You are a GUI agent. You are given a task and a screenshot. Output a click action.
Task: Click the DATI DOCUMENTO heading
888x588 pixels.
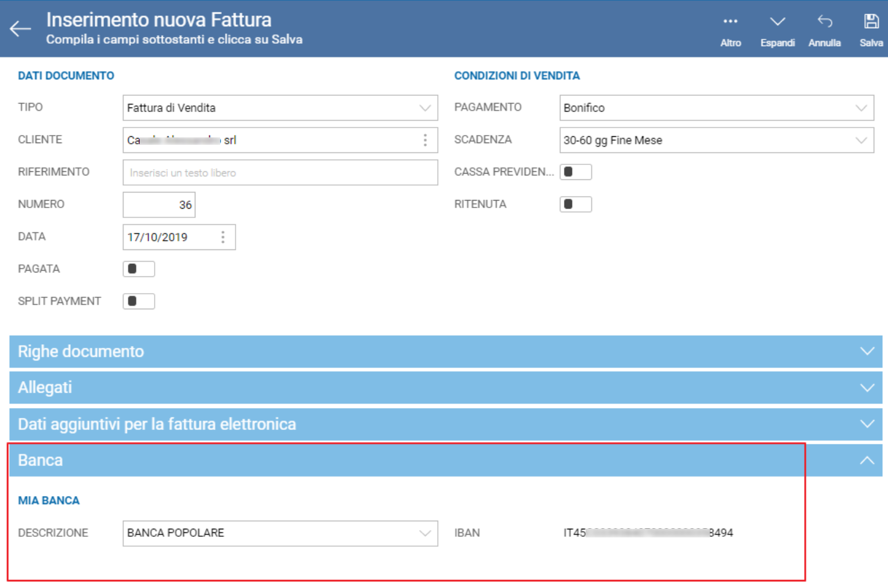click(x=66, y=76)
